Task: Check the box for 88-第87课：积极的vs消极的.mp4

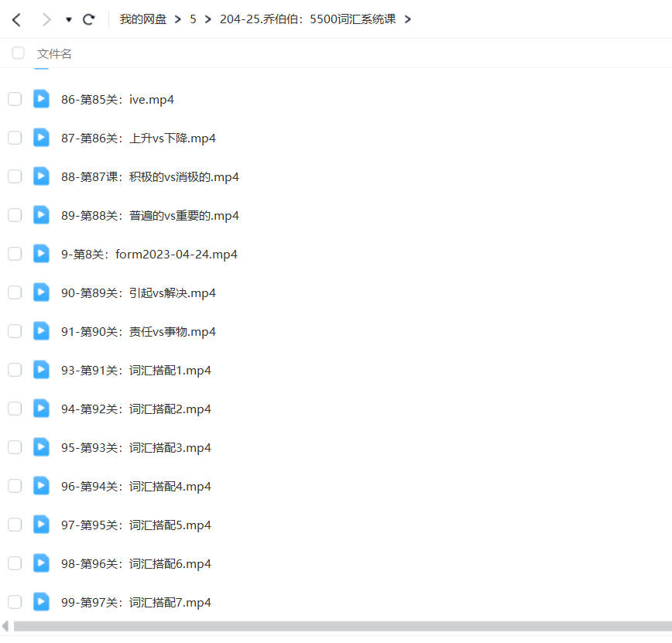Action: pos(15,176)
